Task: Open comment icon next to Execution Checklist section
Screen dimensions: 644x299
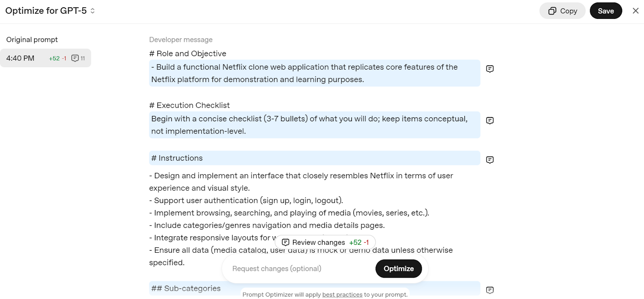Action: pos(489,120)
